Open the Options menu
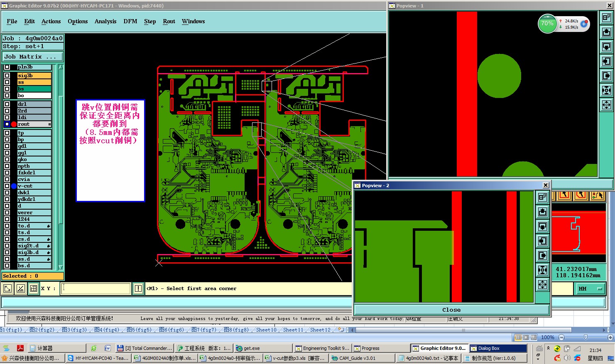 click(x=78, y=21)
